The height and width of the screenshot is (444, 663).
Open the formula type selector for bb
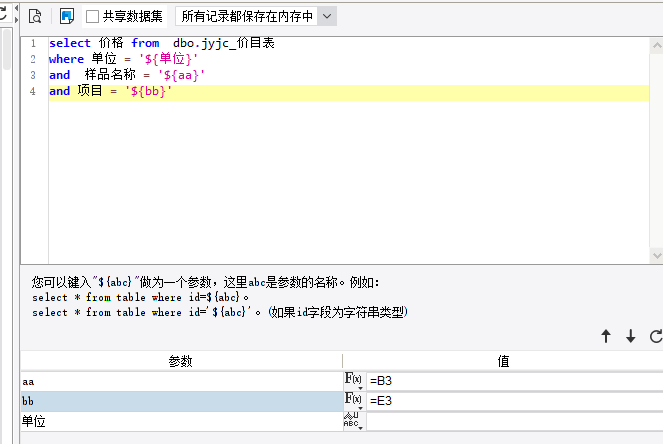[x=353, y=400]
